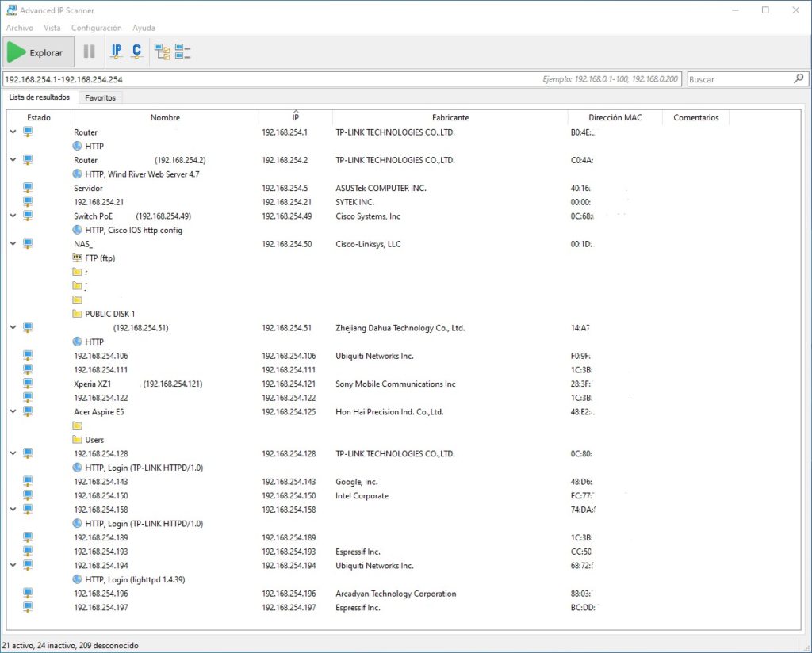Collapse the Router 192.168.254.2 row
This screenshot has width=812, height=653.
pos(13,160)
